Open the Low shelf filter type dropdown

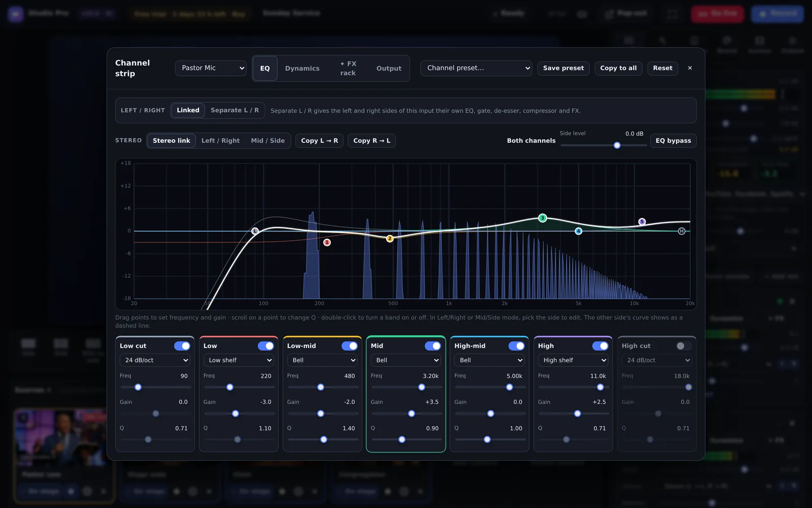pyautogui.click(x=239, y=360)
